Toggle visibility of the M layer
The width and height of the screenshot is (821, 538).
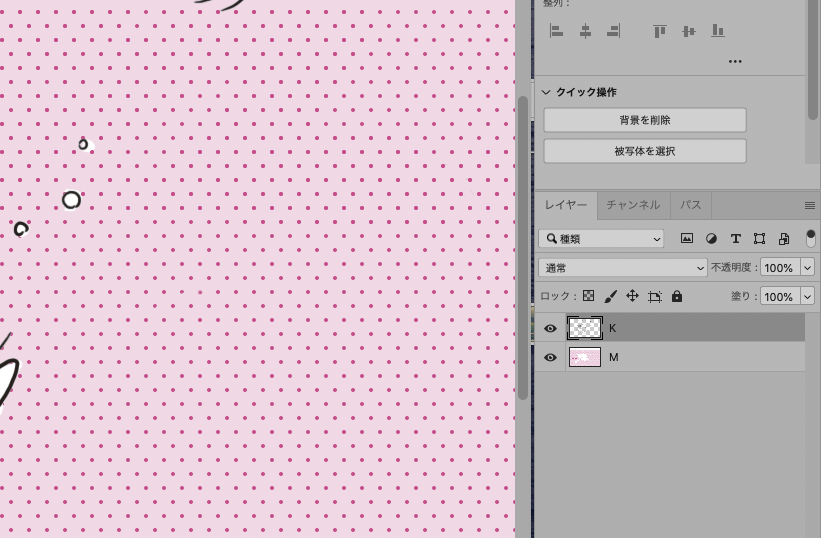pyautogui.click(x=550, y=357)
